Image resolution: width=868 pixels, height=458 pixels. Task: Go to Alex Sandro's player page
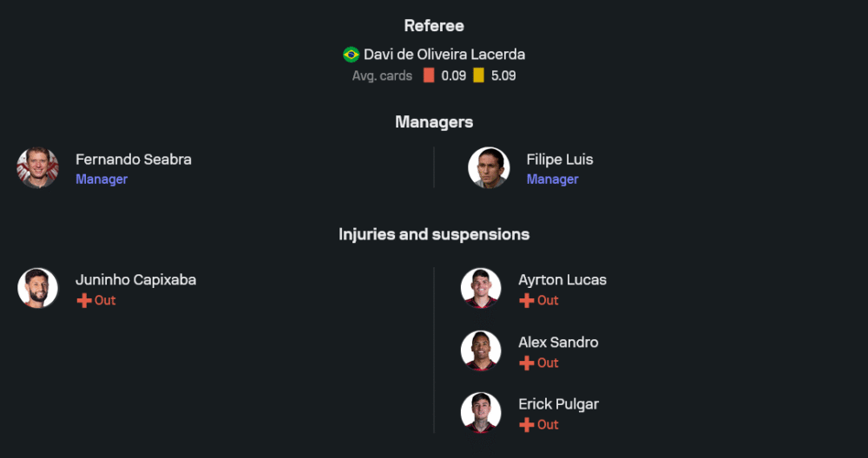click(558, 343)
